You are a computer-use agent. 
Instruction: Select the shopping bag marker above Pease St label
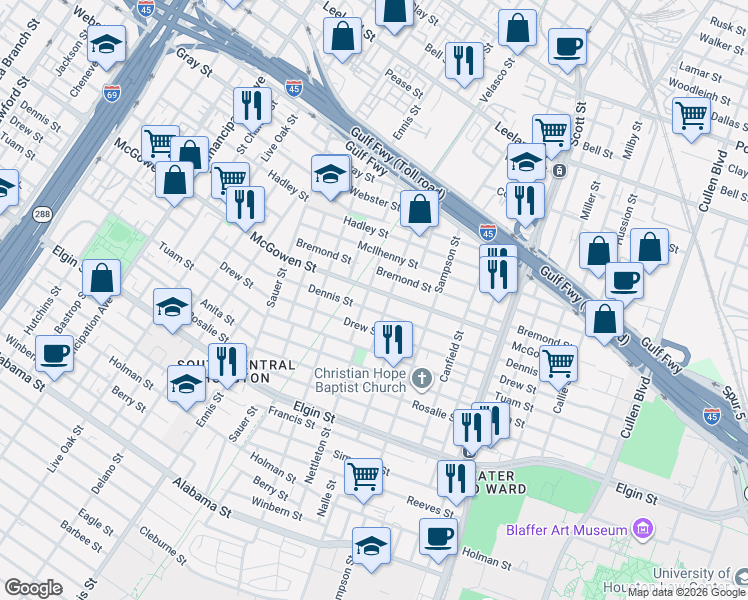[342, 37]
